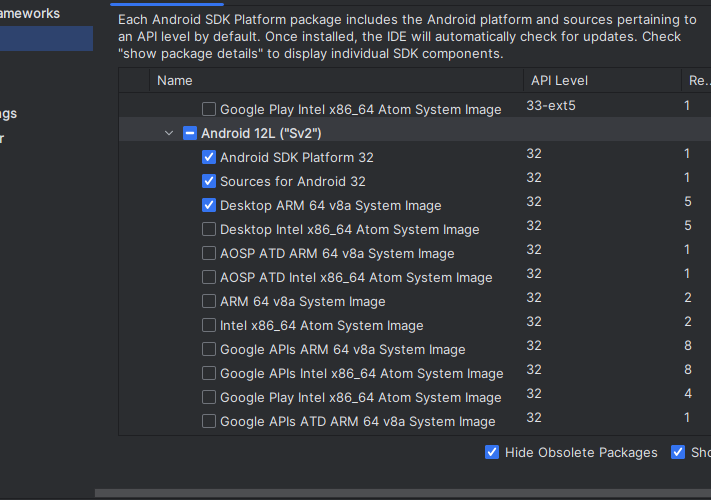Click the Android 12L ("Sv2") group label
This screenshot has height=500, width=711.
[x=261, y=134]
